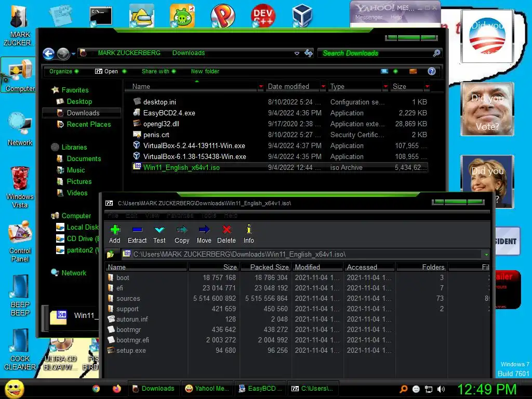532x399 pixels.
Task: Click the volume speaker tray icon
Action: click(441, 389)
